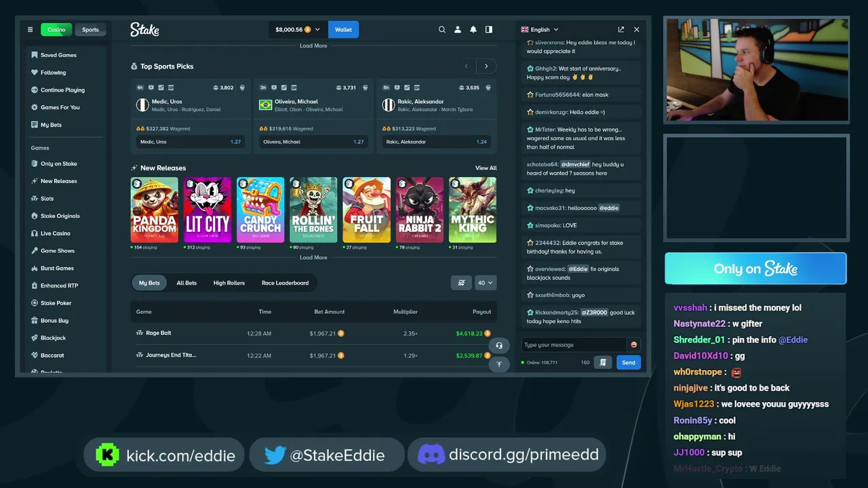Select the My Bets tab
This screenshot has width=868, height=488.
pyautogui.click(x=149, y=283)
